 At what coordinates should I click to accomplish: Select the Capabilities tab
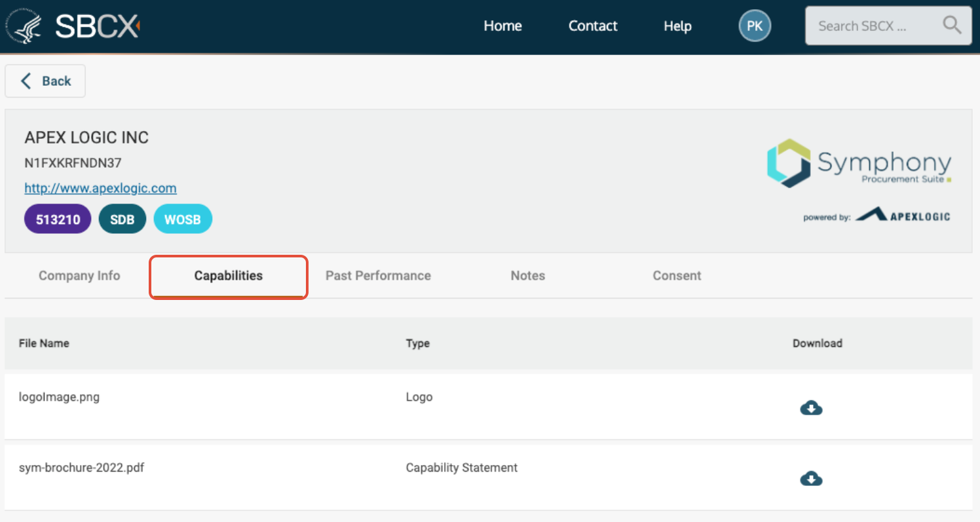click(x=229, y=276)
